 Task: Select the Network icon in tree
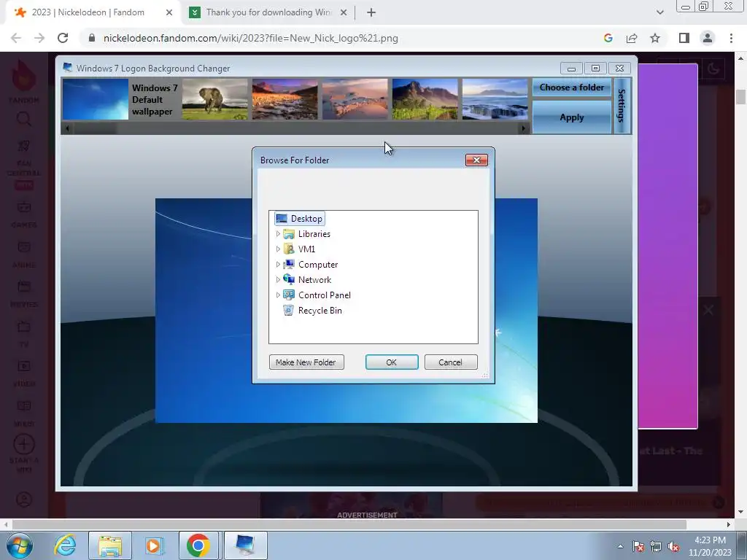[x=289, y=279]
